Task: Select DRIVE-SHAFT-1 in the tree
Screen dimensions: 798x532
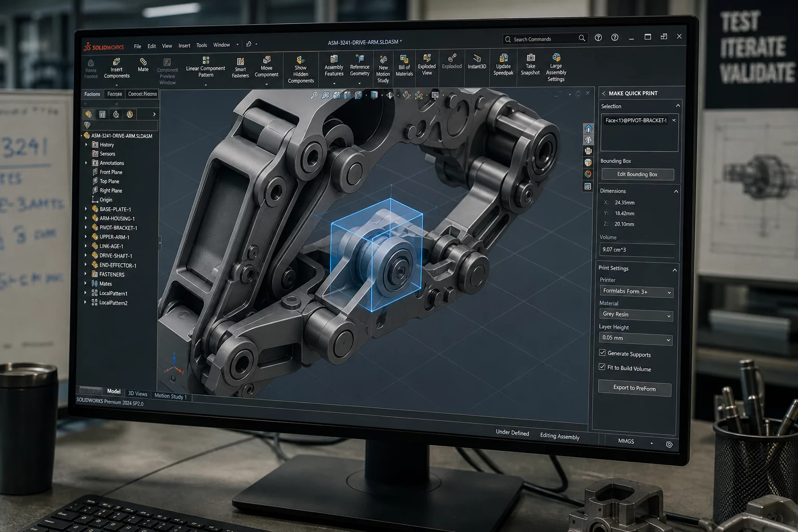Action: pyautogui.click(x=116, y=256)
